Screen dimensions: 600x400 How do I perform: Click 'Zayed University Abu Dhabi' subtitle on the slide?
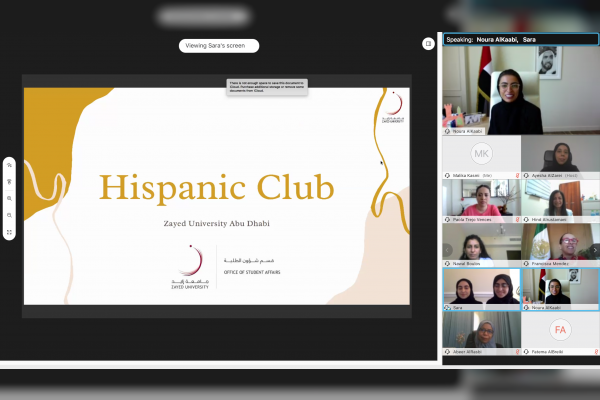pyautogui.click(x=217, y=224)
